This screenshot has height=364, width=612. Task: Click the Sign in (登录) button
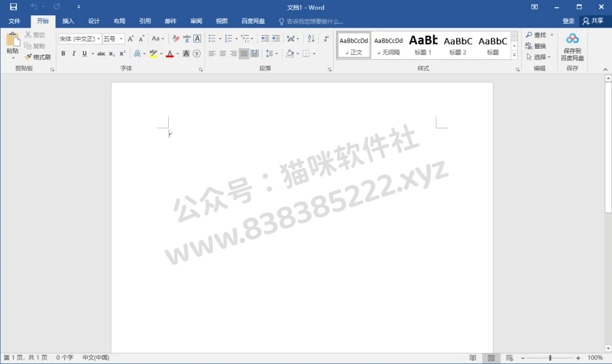[568, 21]
